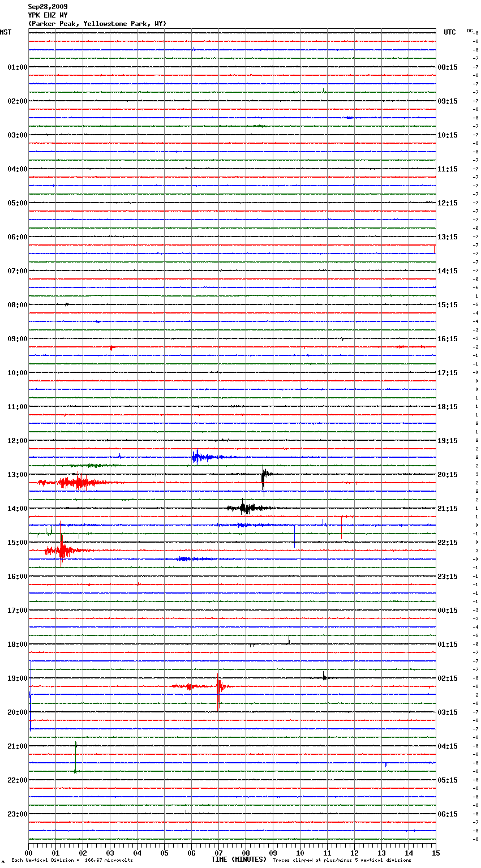481x868 pixels.
Task: Click the 00:15 UTC time label
Action: pos(448,611)
